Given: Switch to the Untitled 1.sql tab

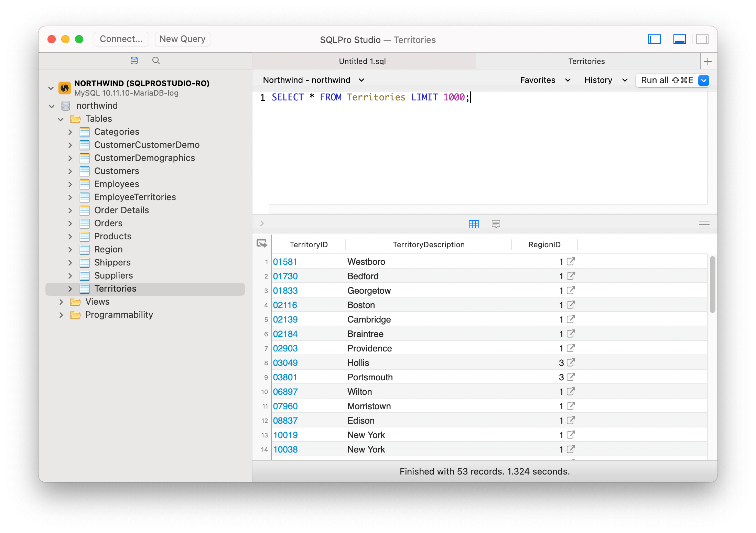Looking at the screenshot, I should pyautogui.click(x=362, y=61).
